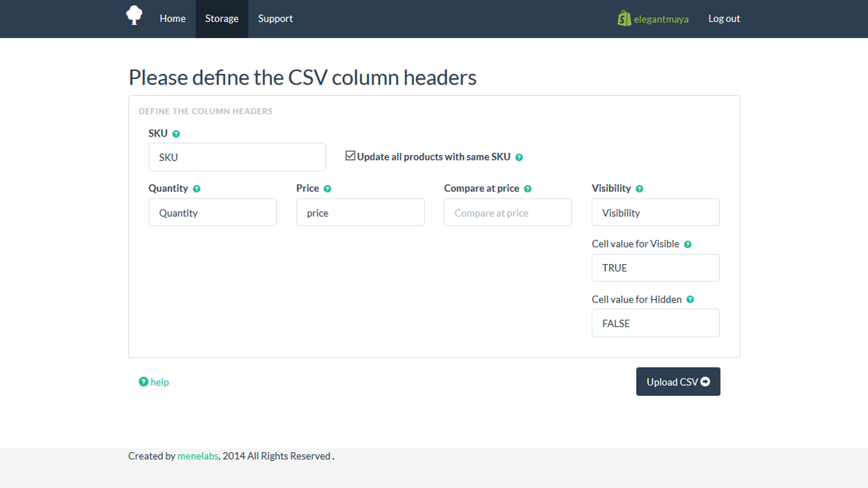Click the Quantity help question icon

click(197, 188)
